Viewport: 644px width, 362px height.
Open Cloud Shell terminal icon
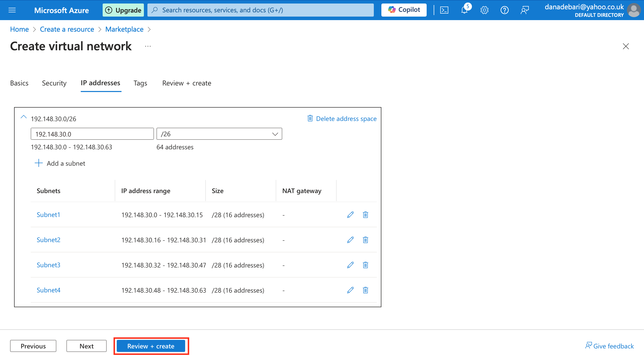pyautogui.click(x=444, y=10)
